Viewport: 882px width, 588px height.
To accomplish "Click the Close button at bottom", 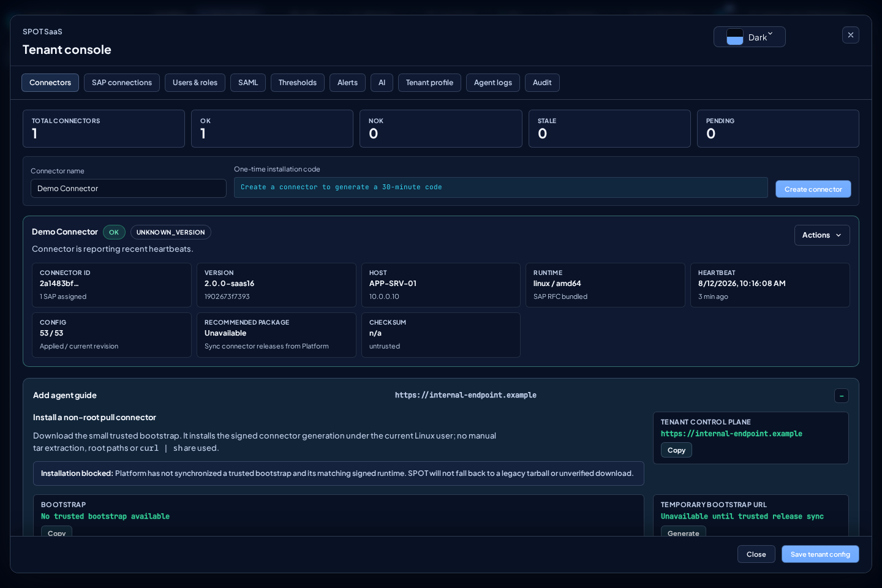I will coord(756,554).
